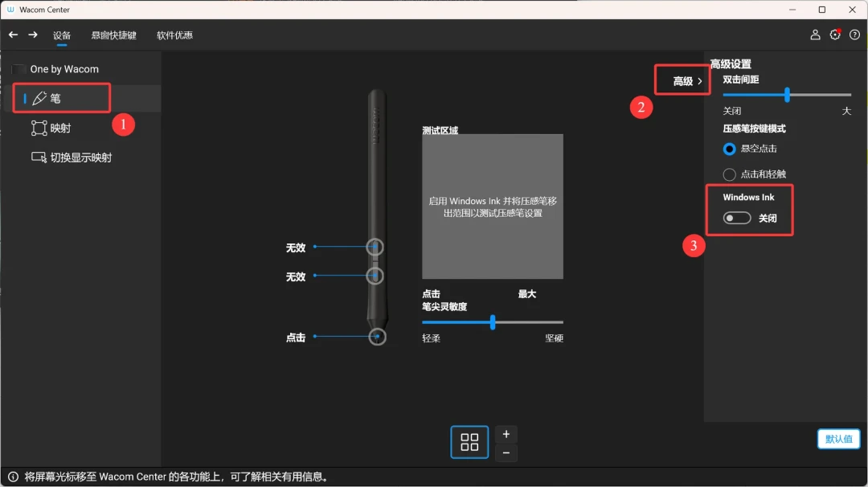Open the user account icon
The height and width of the screenshot is (487, 868).
click(x=816, y=35)
